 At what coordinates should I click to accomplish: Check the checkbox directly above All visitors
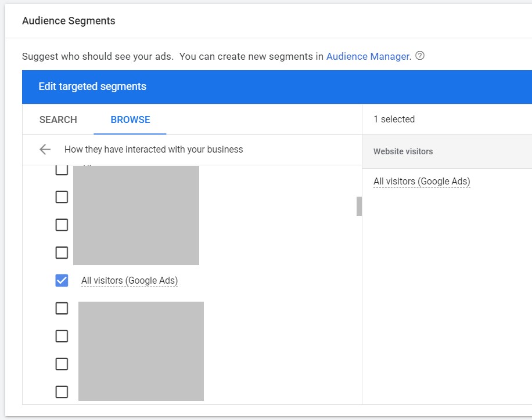point(61,252)
